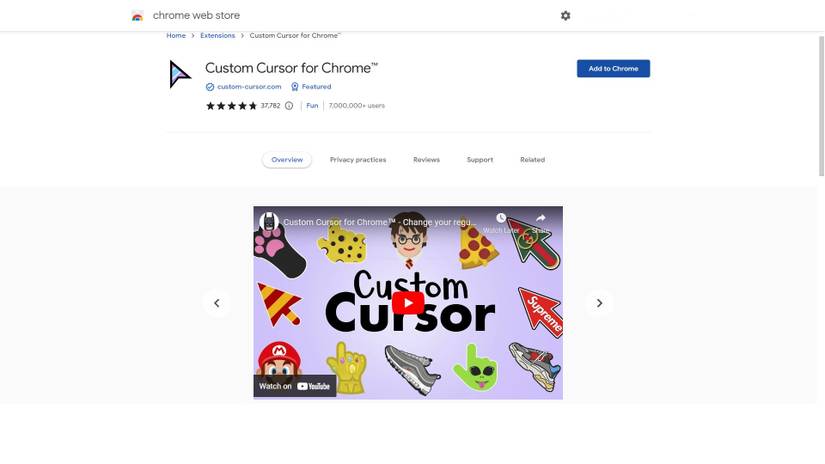Open the custom-cursor.com publisher link

pyautogui.click(x=249, y=87)
